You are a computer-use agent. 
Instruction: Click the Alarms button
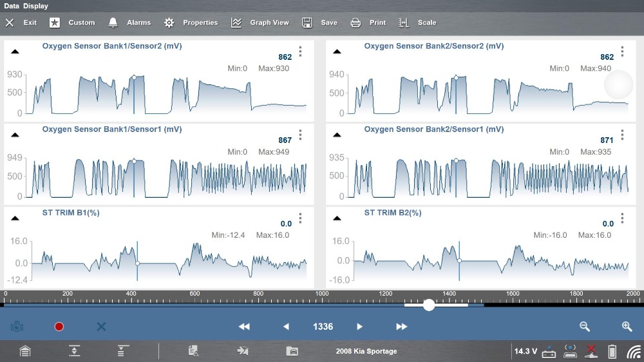tap(129, 23)
